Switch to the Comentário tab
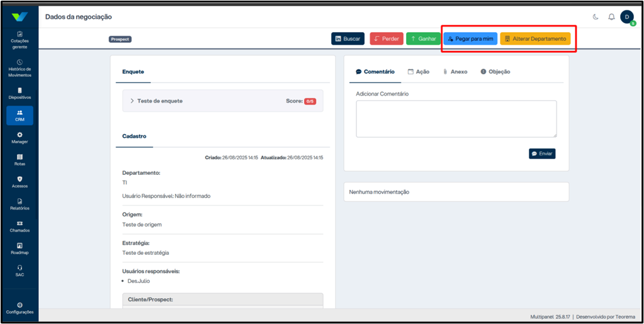The width and height of the screenshot is (644, 324). click(x=375, y=72)
